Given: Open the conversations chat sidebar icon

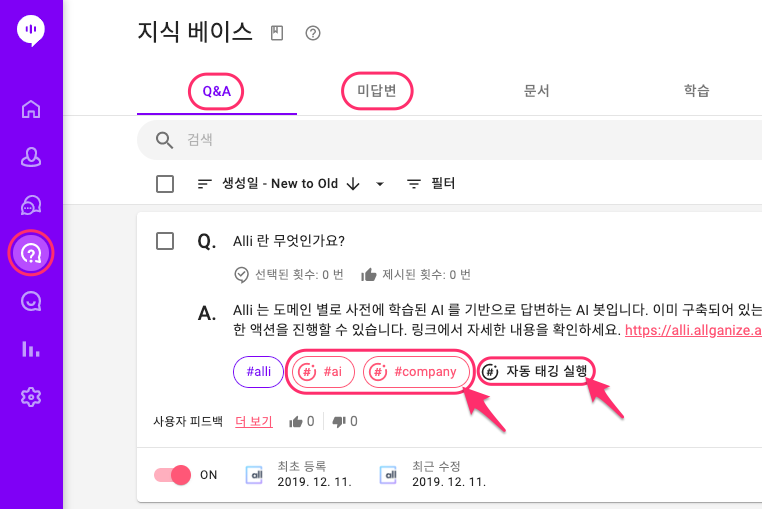Looking at the screenshot, I should [x=31, y=205].
